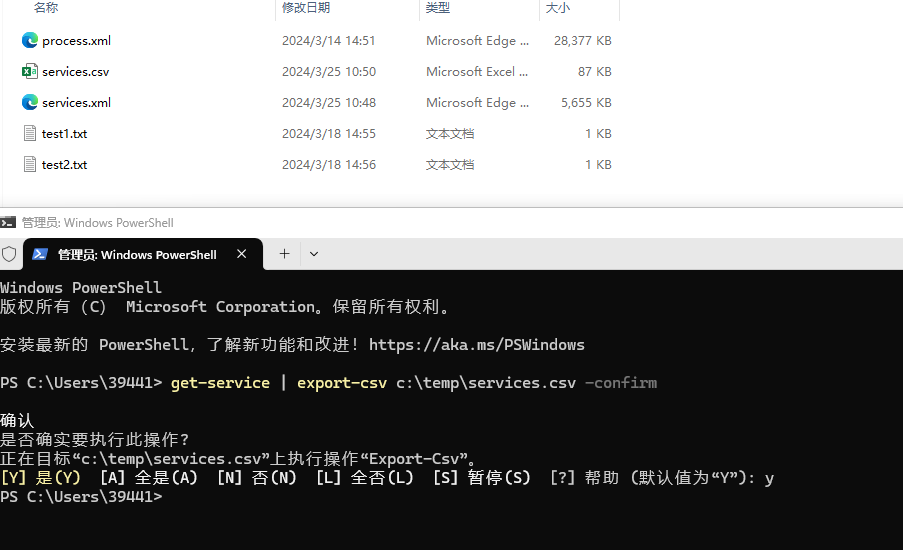Select the services.xml Edge file icon
The image size is (903, 550).
click(x=30, y=103)
